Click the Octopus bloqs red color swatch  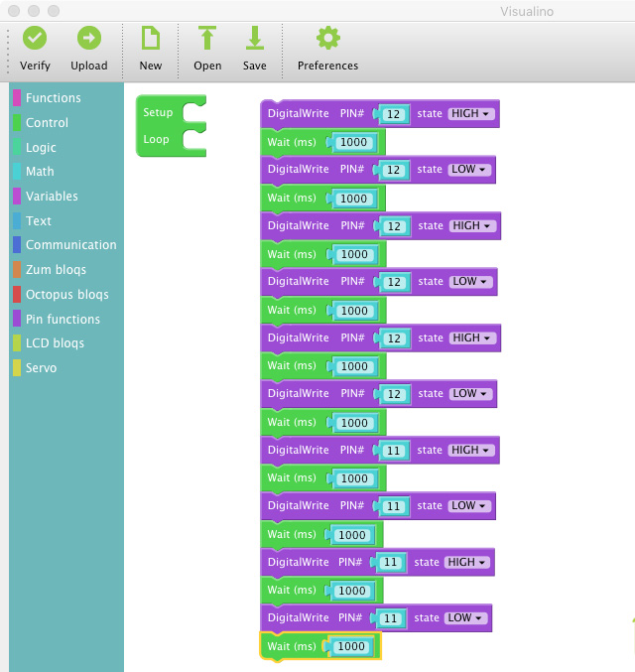16,295
